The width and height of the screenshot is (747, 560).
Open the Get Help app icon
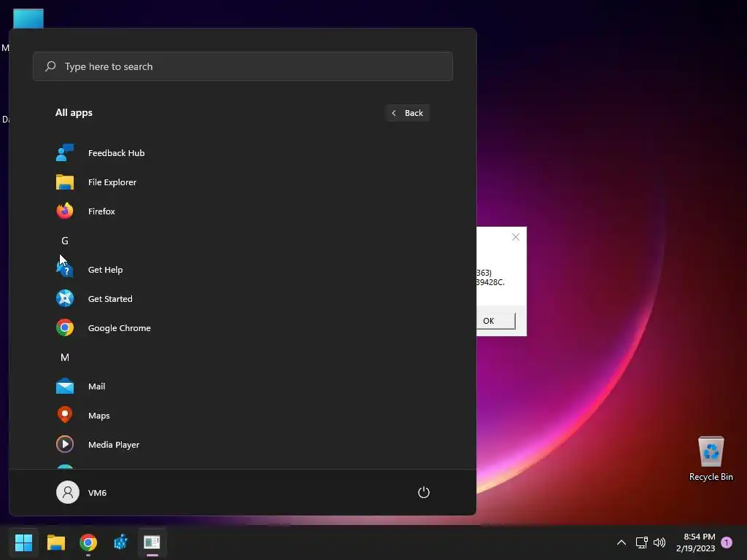pos(65,270)
